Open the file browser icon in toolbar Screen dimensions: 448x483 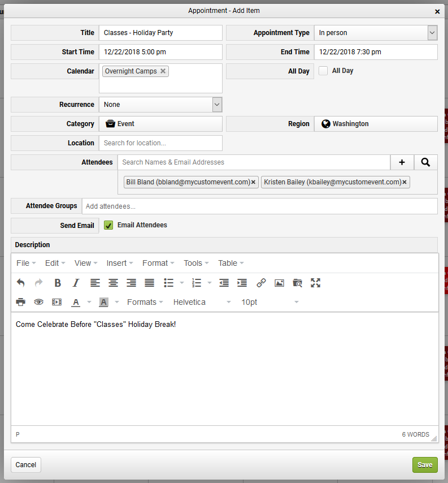coord(298,282)
